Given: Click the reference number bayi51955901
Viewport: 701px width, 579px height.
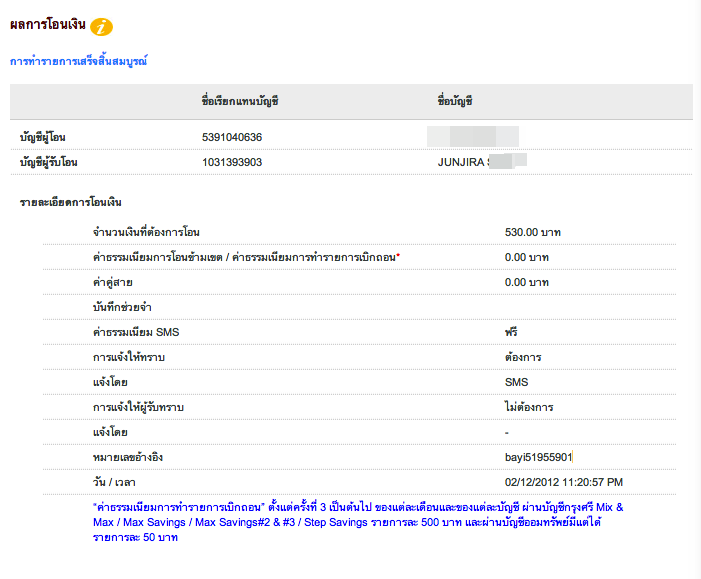Looking at the screenshot, I should tap(538, 457).
